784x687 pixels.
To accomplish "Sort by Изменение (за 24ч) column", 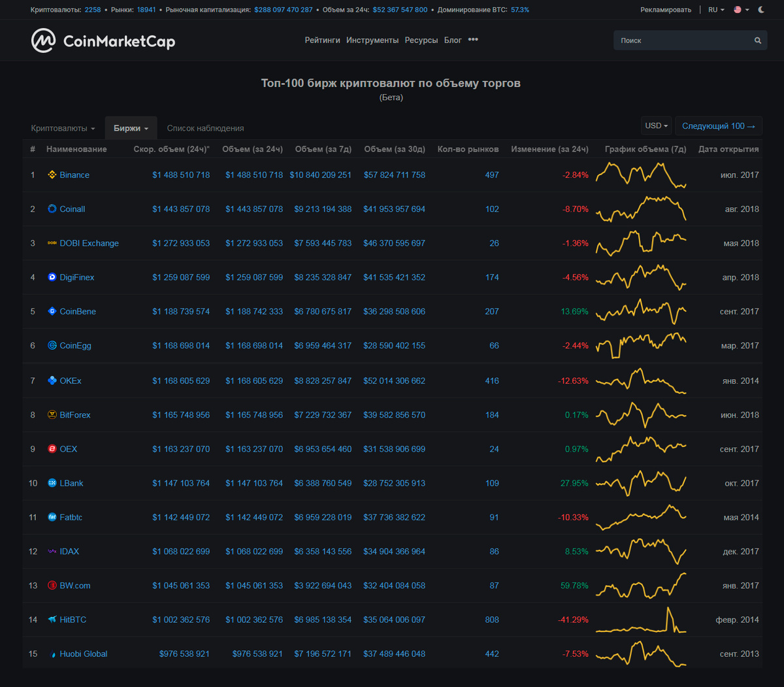I will click(549, 149).
